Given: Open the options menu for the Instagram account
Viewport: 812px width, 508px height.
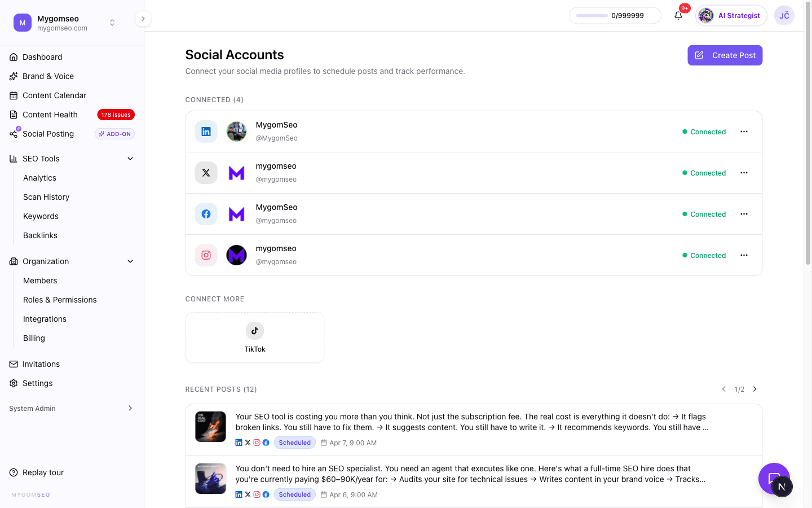Looking at the screenshot, I should click(x=744, y=255).
